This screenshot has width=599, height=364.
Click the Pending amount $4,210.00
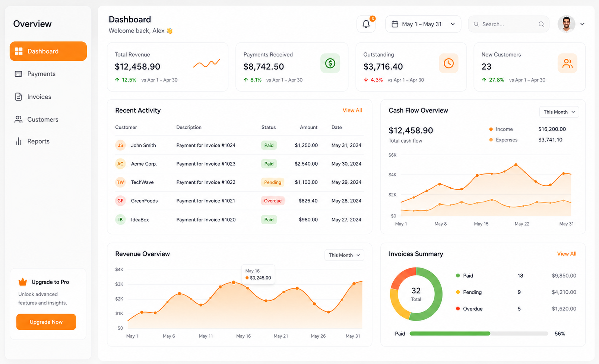(x=564, y=292)
